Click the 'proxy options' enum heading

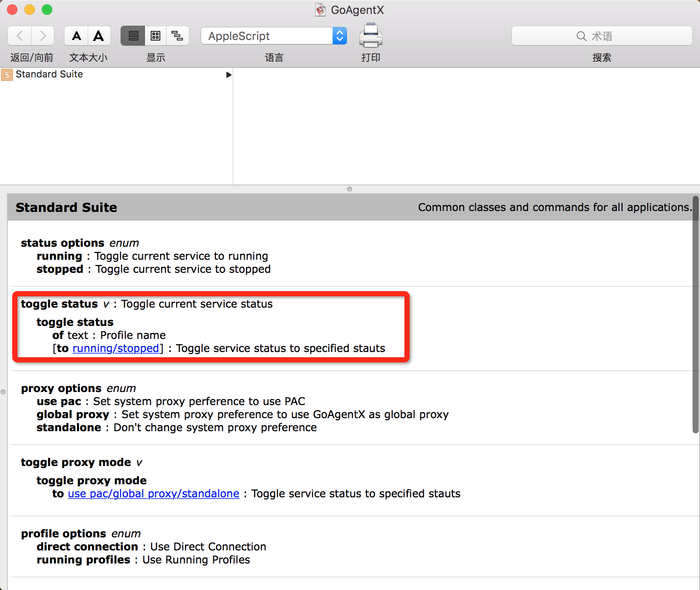click(61, 388)
